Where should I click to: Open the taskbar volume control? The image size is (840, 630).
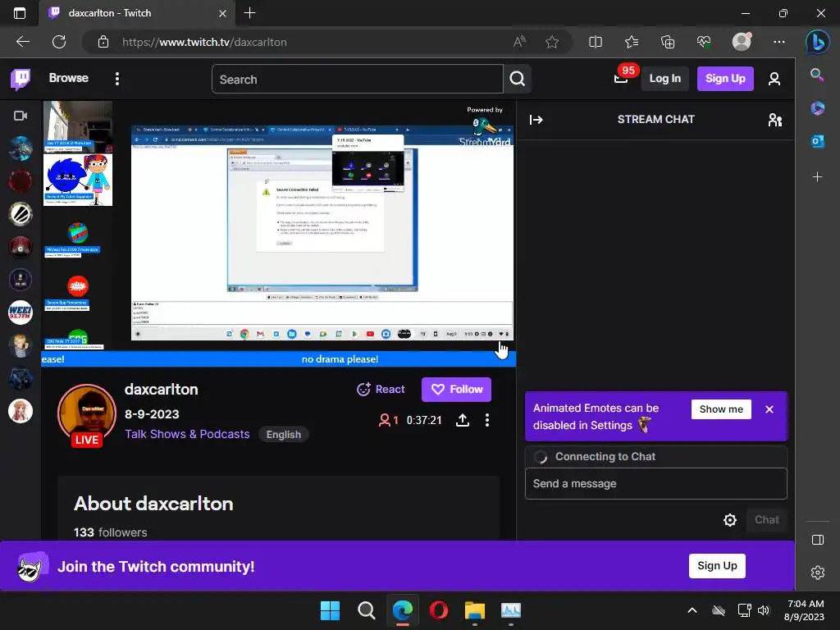(764, 610)
